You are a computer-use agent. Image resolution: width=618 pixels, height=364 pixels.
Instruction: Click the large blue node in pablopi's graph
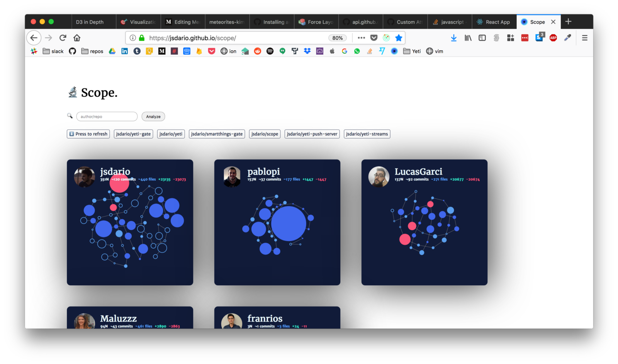pos(289,223)
